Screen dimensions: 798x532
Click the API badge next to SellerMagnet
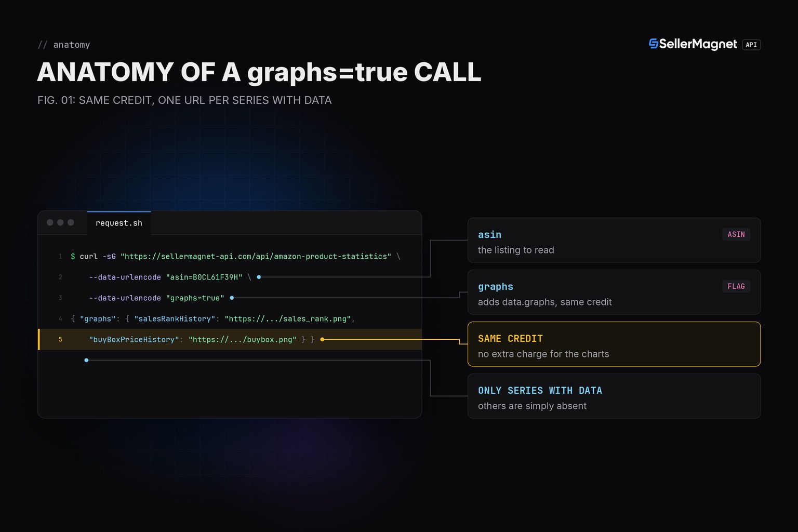pos(751,45)
